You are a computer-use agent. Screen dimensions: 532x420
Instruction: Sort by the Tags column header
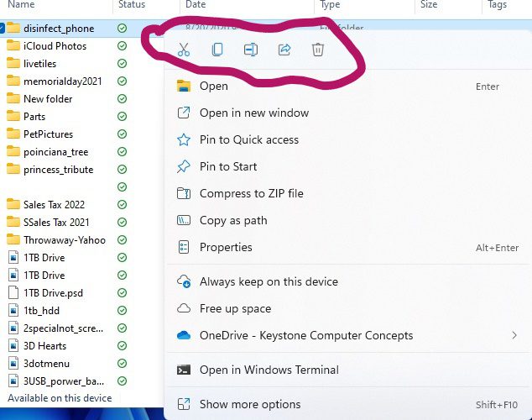(498, 4)
